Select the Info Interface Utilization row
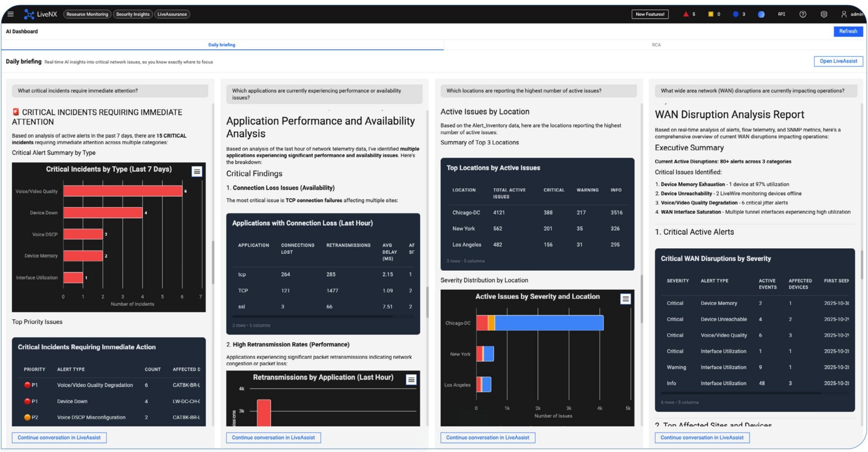The image size is (868, 452). tap(755, 383)
